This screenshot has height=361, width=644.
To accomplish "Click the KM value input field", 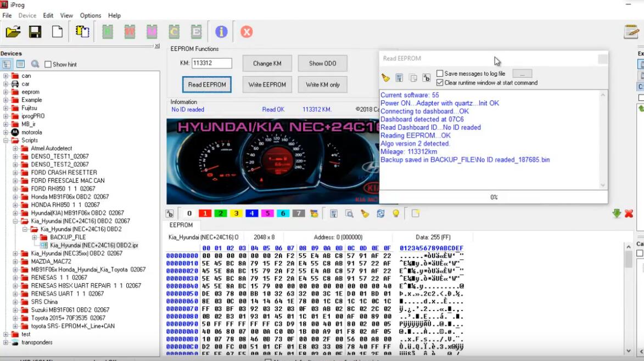I will [x=211, y=63].
